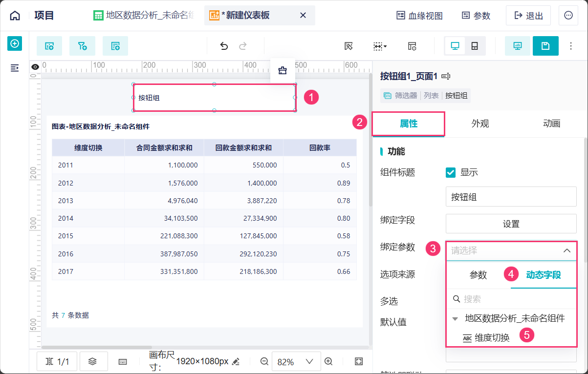Open the toolbar more options menu
This screenshot has width=588, height=374.
571,46
